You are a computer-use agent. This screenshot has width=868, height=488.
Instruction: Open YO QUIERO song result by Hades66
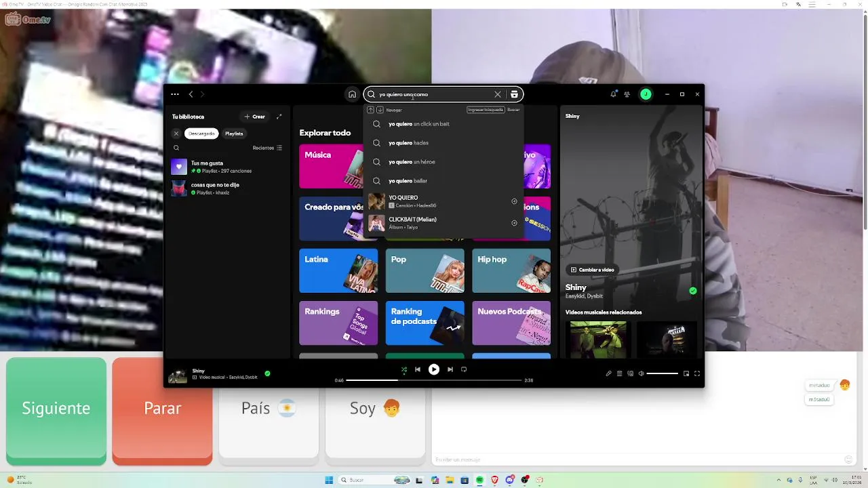click(443, 201)
